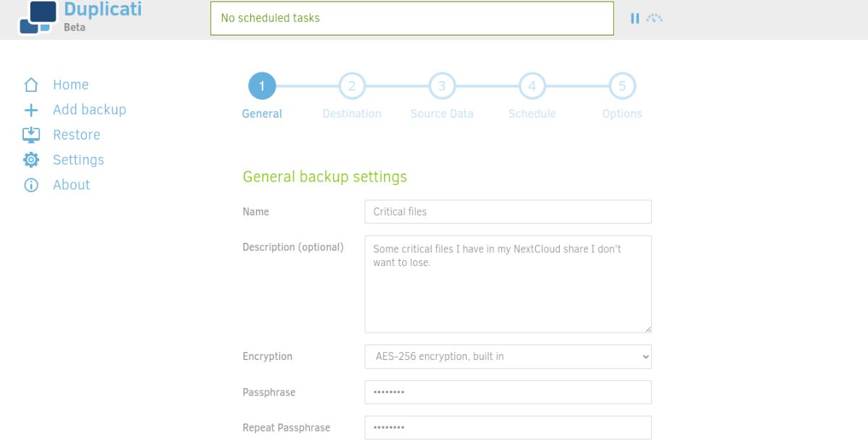The height and width of the screenshot is (446, 868).
Task: Select the Home icon in the sidebar
Action: point(30,84)
